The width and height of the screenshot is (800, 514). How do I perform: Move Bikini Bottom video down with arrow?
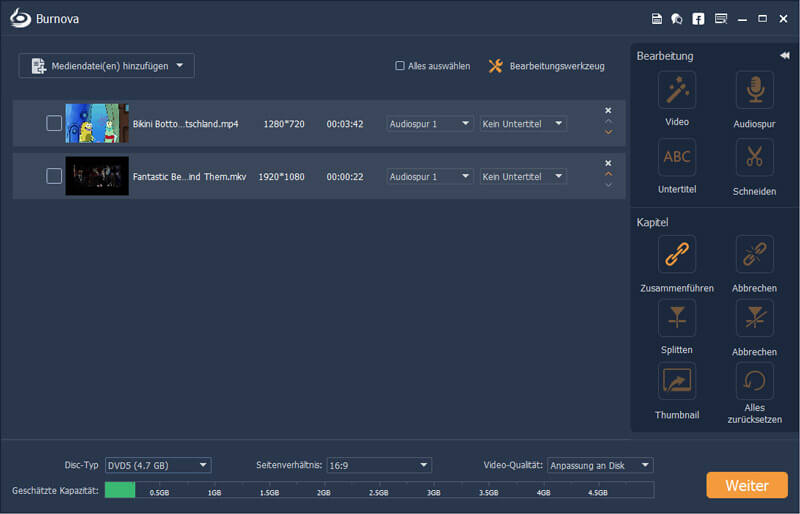[x=608, y=132]
